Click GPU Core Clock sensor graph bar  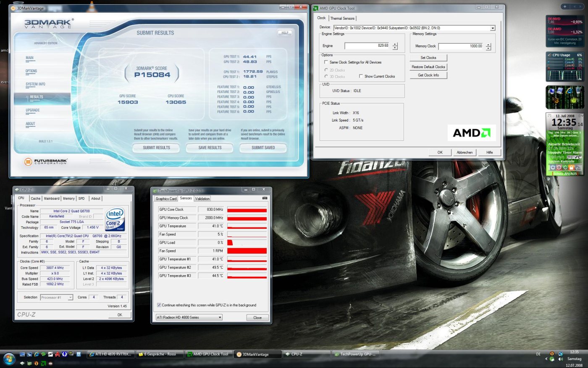click(x=247, y=209)
